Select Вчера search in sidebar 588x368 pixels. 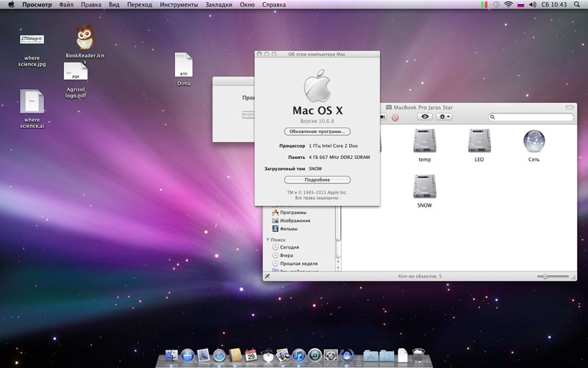(282, 255)
